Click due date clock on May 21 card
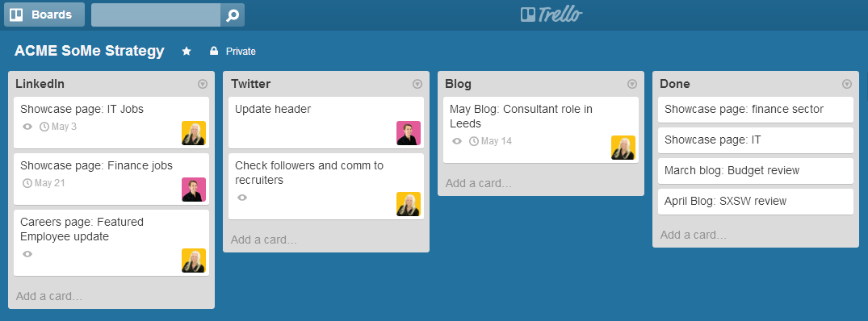This screenshot has width=868, height=321. pos(27,183)
